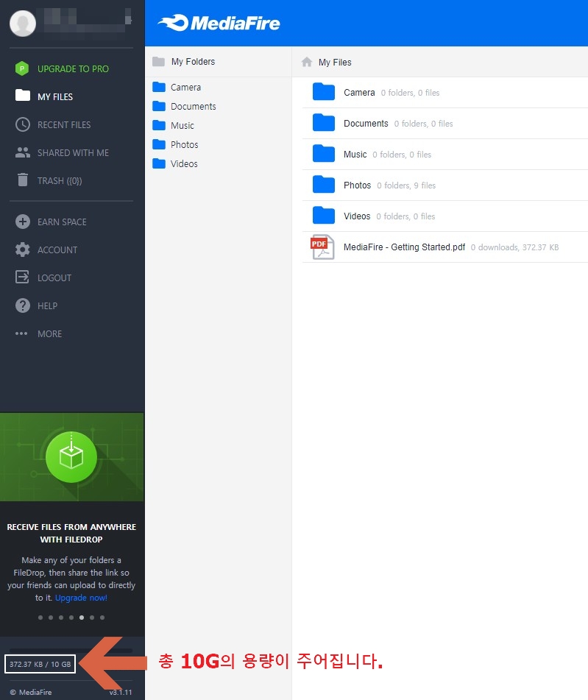Screen dimensions: 588x700
Task: Click the PDF icon of Getting Started file
Action: click(x=322, y=247)
